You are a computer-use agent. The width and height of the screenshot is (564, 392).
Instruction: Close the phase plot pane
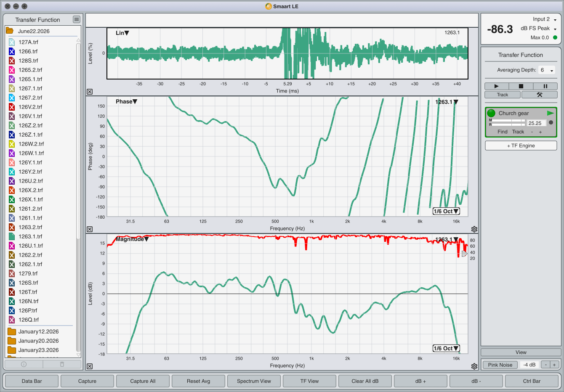point(90,229)
